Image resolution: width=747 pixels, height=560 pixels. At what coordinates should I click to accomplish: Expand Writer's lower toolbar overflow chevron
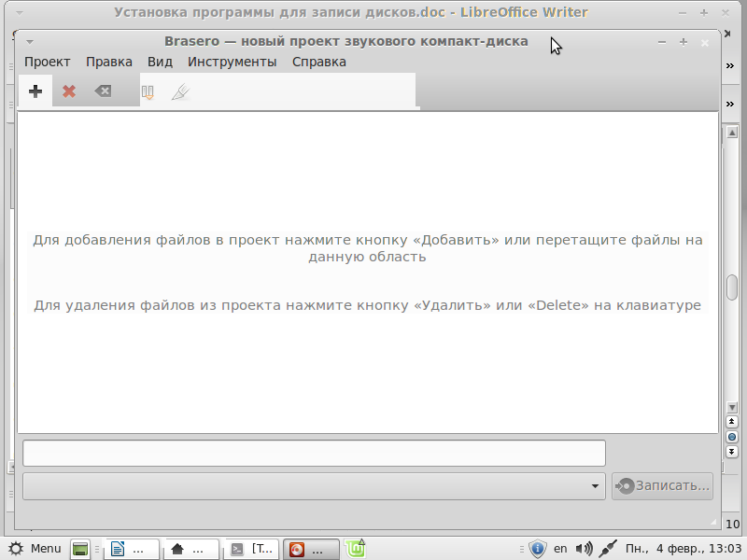[730, 104]
